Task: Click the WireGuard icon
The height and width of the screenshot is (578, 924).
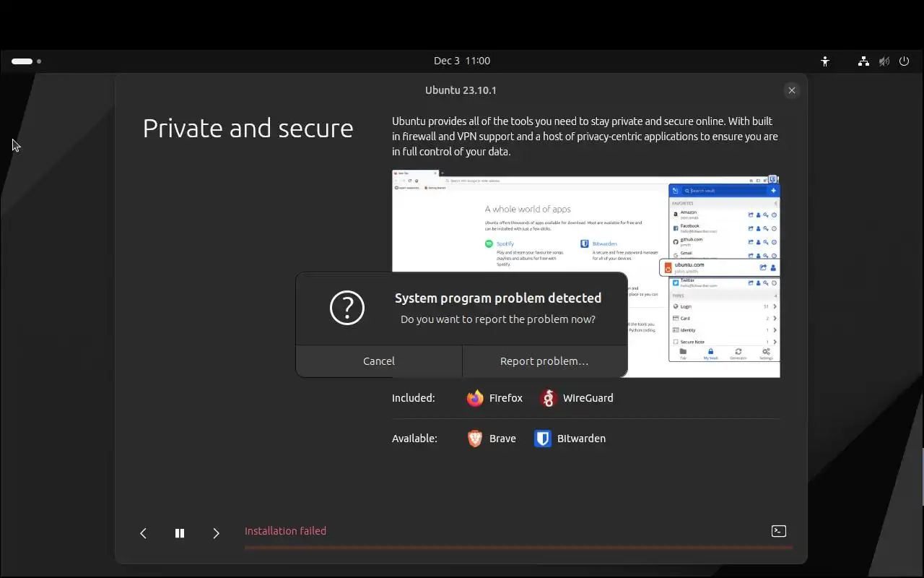Action: coord(549,398)
